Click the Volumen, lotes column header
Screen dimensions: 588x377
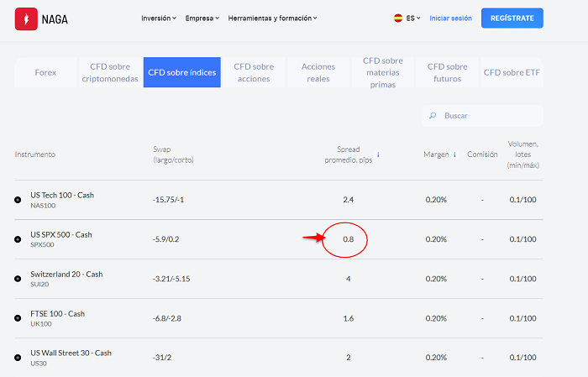pos(523,154)
